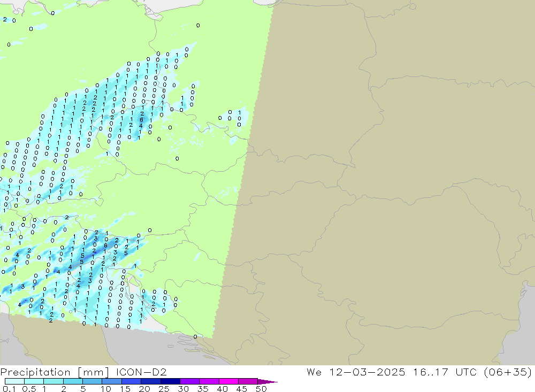Click the '16..17 UTC' time text
The height and width of the screenshot is (392, 535).
[x=445, y=372]
